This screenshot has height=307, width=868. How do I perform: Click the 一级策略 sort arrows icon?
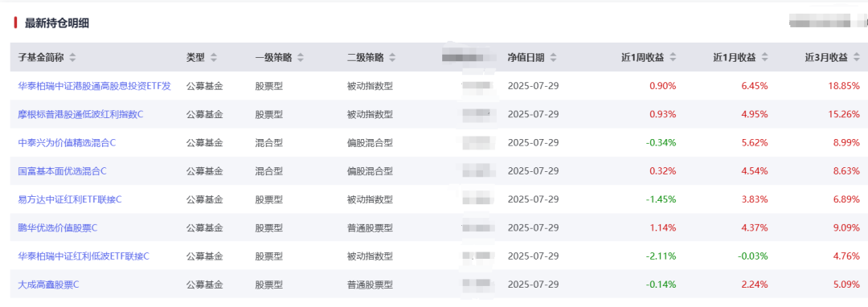pyautogui.click(x=301, y=58)
